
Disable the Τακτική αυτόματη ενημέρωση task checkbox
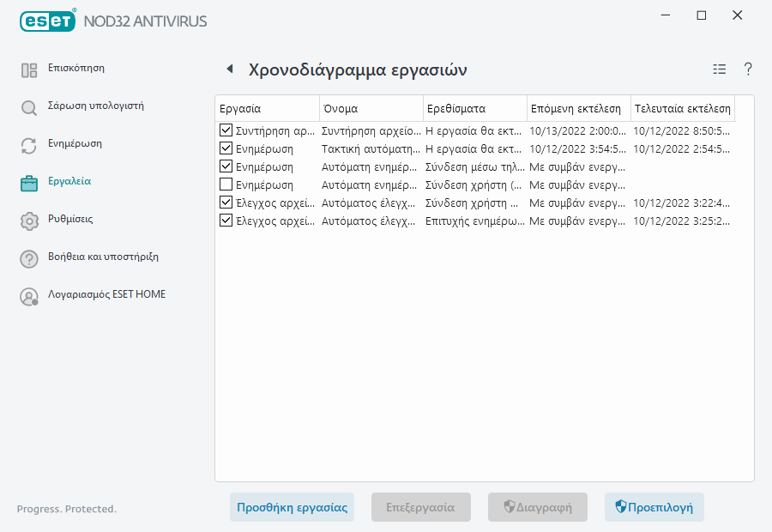point(226,149)
